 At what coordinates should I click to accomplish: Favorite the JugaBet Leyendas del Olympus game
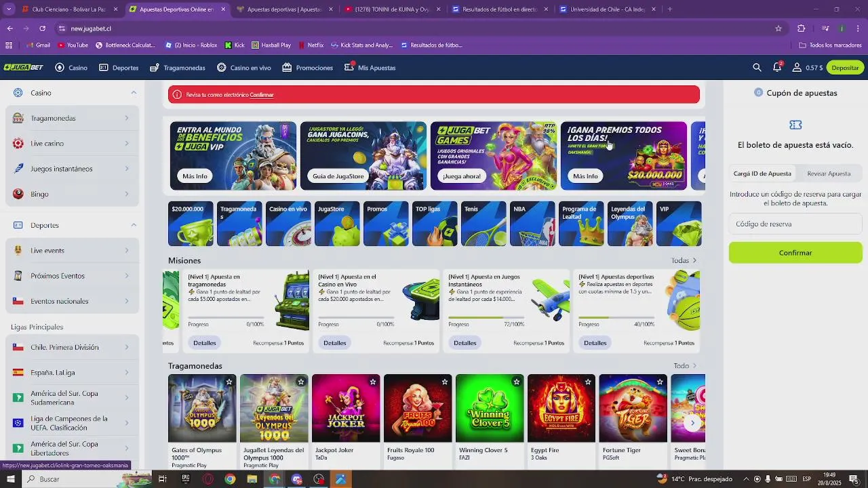301,382
